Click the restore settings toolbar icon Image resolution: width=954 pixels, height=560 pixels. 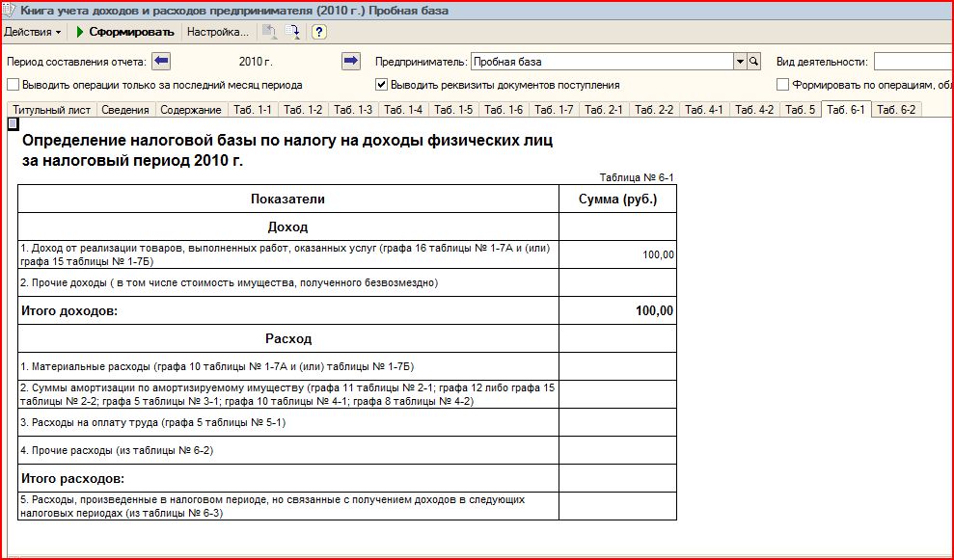291,32
